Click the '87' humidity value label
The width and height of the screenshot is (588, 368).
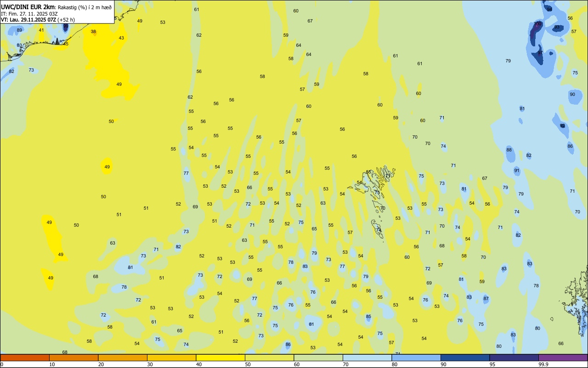click(x=486, y=299)
